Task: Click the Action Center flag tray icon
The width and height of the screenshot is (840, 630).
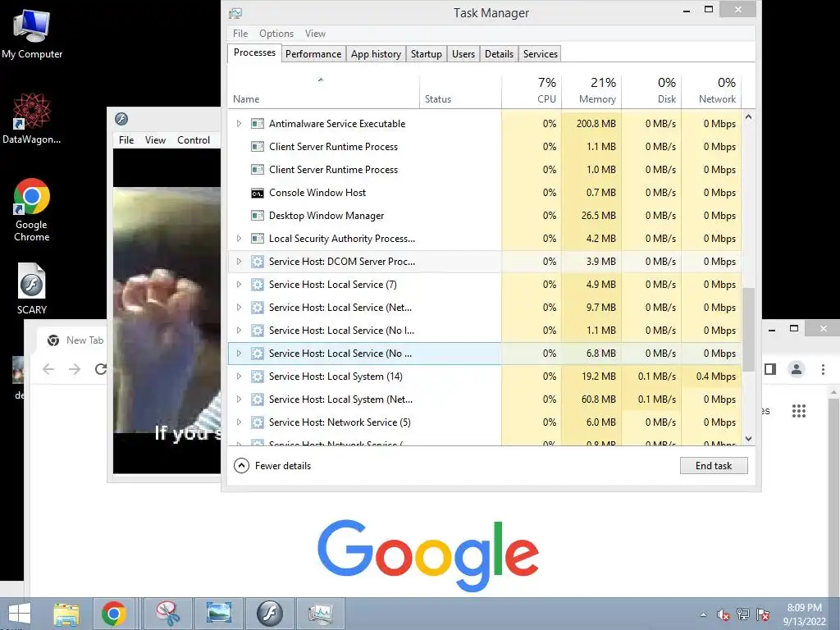Action: point(763,614)
